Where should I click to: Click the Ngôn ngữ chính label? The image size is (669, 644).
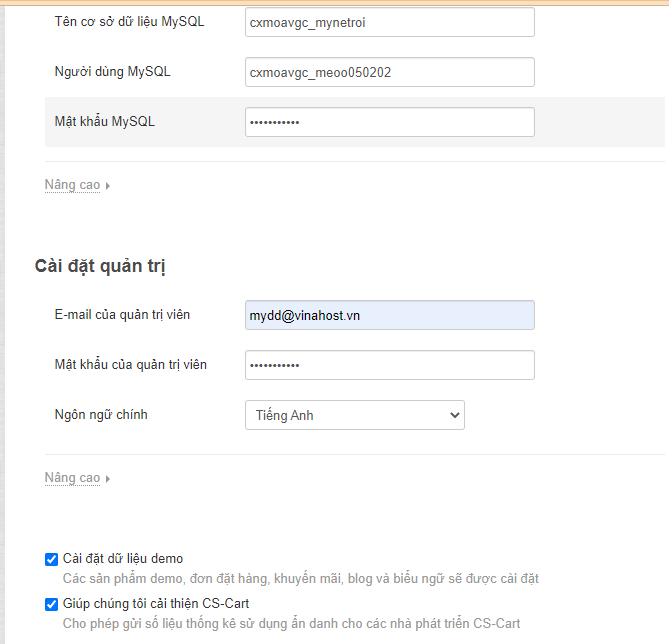click(x=101, y=414)
